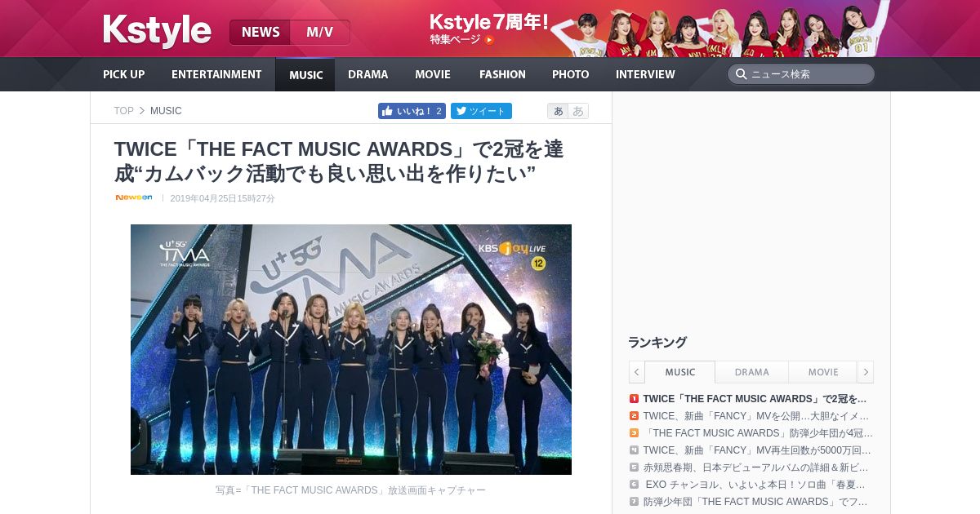Open the rank 1 TWICE 2冠 article
The height and width of the screenshot is (514, 980).
(x=755, y=399)
